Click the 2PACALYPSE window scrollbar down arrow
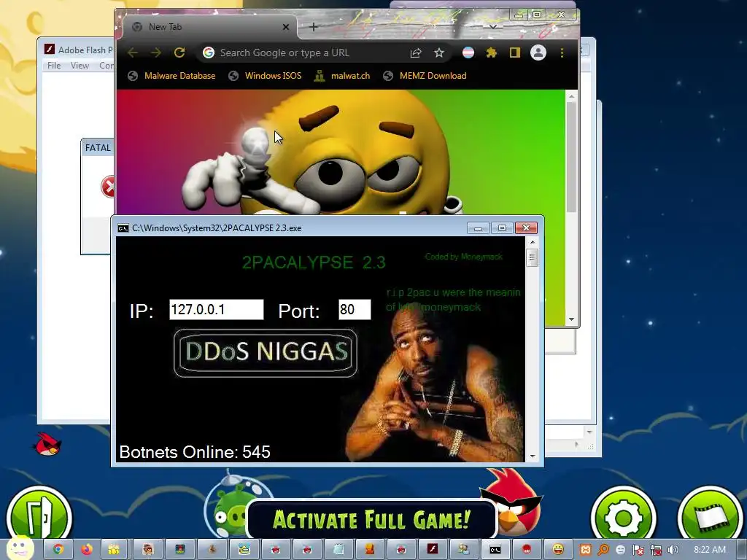Screen dimensions: 747x560 (533, 456)
